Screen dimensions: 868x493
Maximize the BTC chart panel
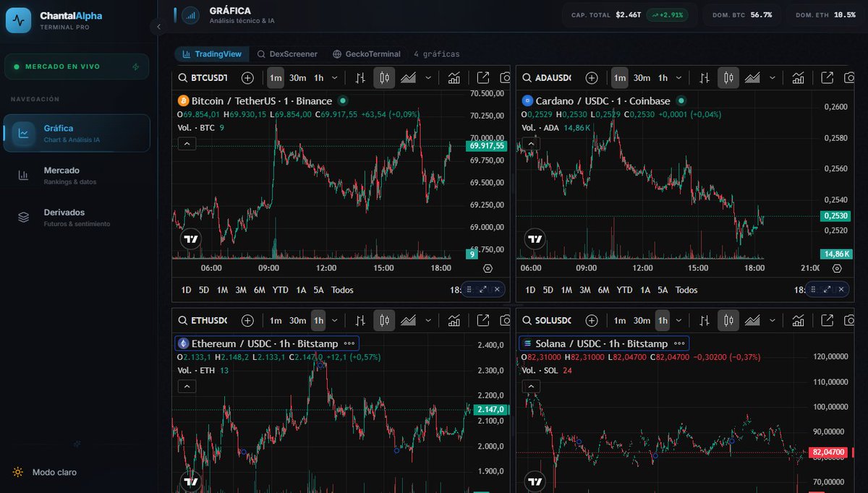[x=483, y=289]
